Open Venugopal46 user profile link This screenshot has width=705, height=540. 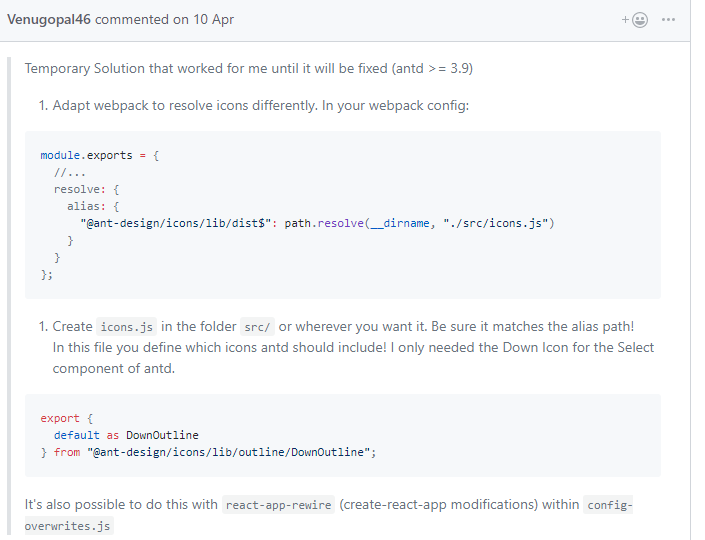coord(49,19)
